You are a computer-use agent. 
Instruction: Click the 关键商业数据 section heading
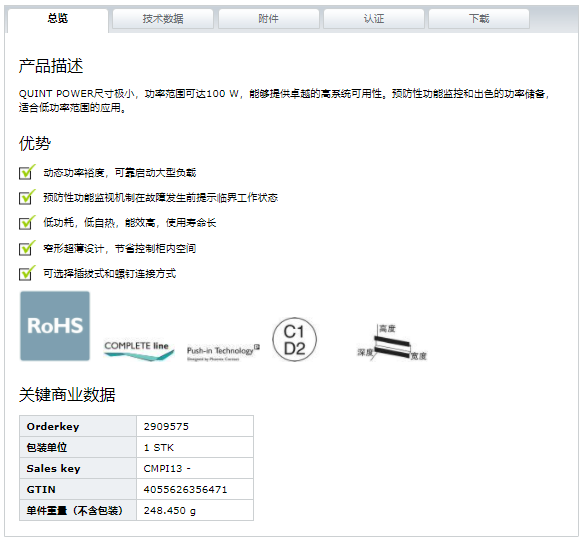point(67,395)
